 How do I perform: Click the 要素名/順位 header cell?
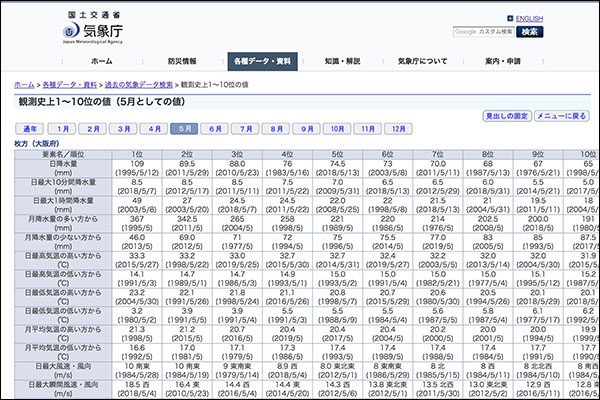tap(63, 154)
